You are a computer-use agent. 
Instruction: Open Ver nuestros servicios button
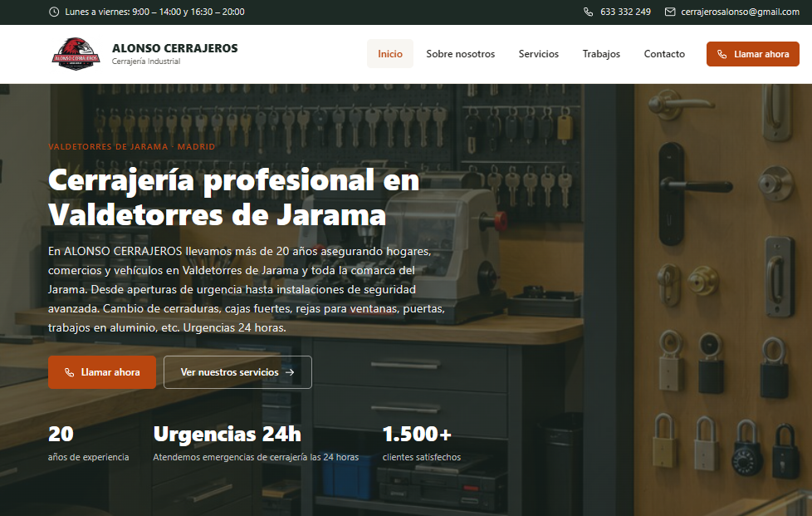point(237,372)
